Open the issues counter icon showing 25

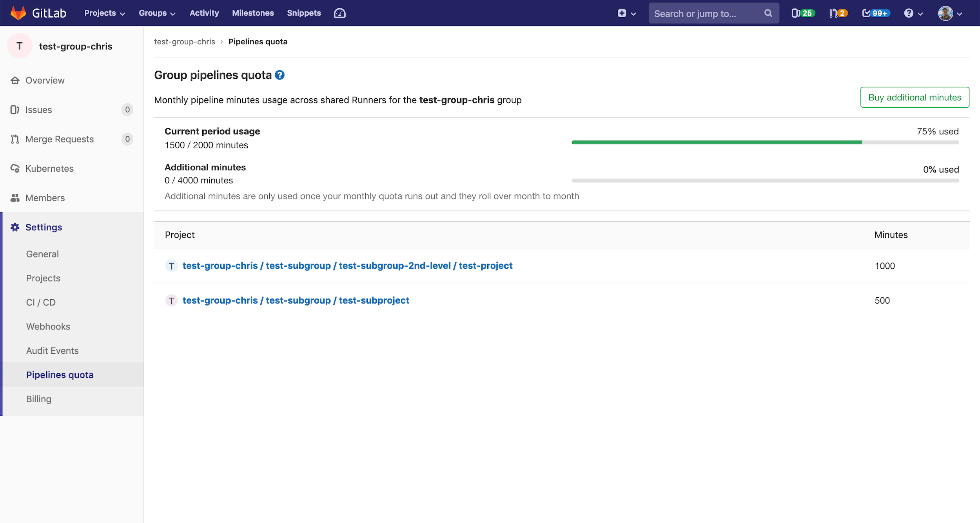coord(802,13)
